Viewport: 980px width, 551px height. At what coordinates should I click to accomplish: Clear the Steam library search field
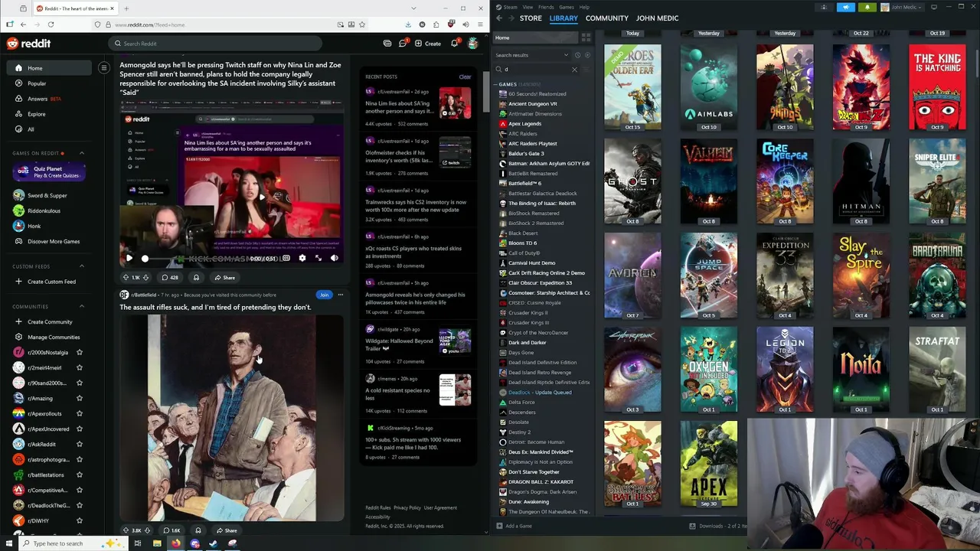coord(574,70)
